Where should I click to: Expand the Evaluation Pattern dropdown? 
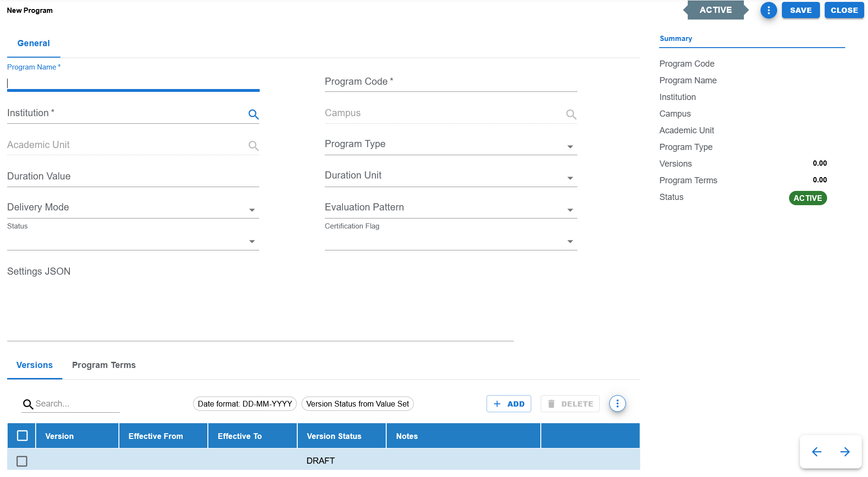pyautogui.click(x=570, y=210)
